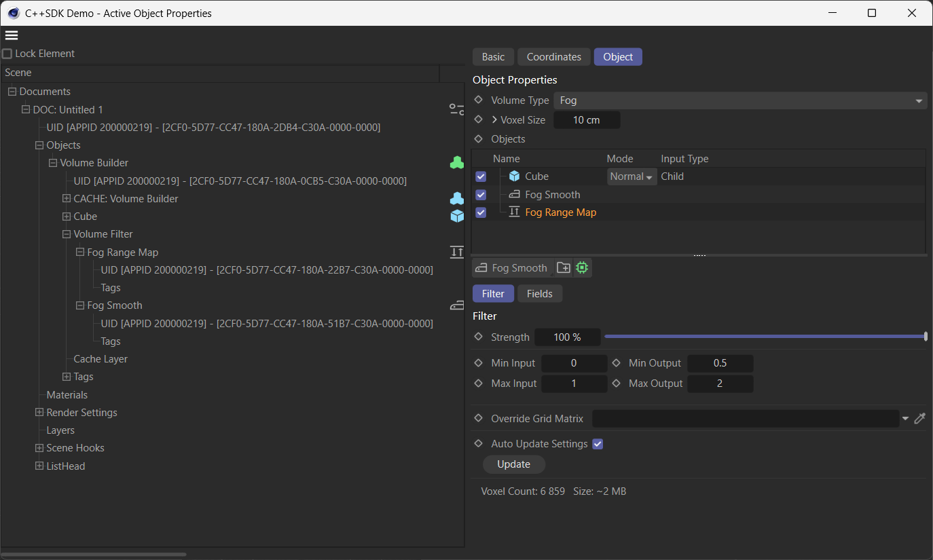Click the Fog Range Map icon in Objects list

tap(514, 212)
